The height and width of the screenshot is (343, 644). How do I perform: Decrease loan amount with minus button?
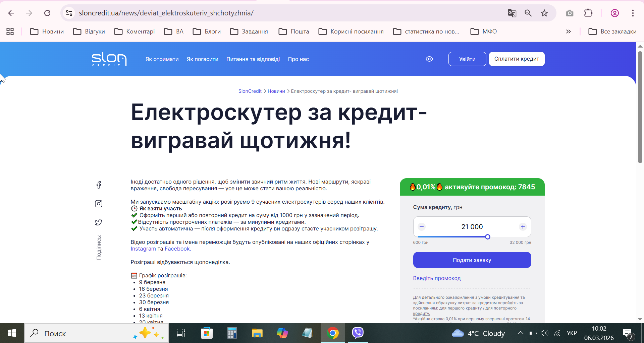tap(422, 227)
